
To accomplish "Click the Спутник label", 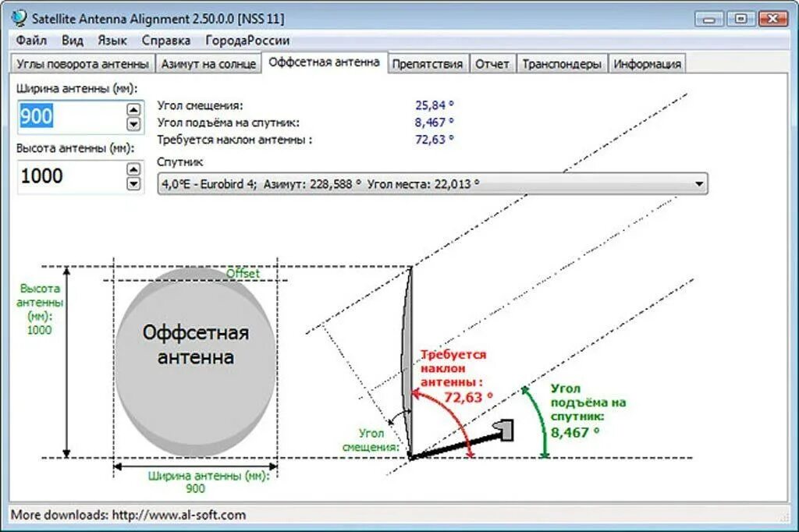I will 180,162.
